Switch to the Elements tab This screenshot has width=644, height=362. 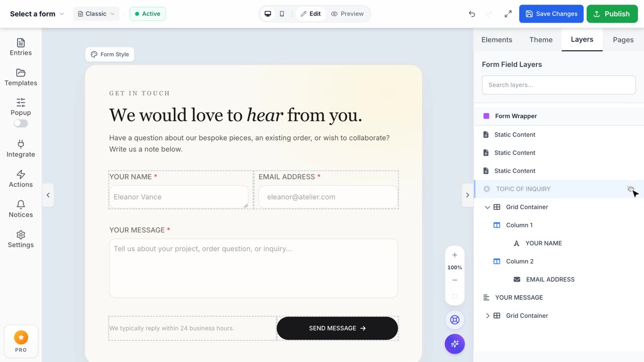pos(497,40)
